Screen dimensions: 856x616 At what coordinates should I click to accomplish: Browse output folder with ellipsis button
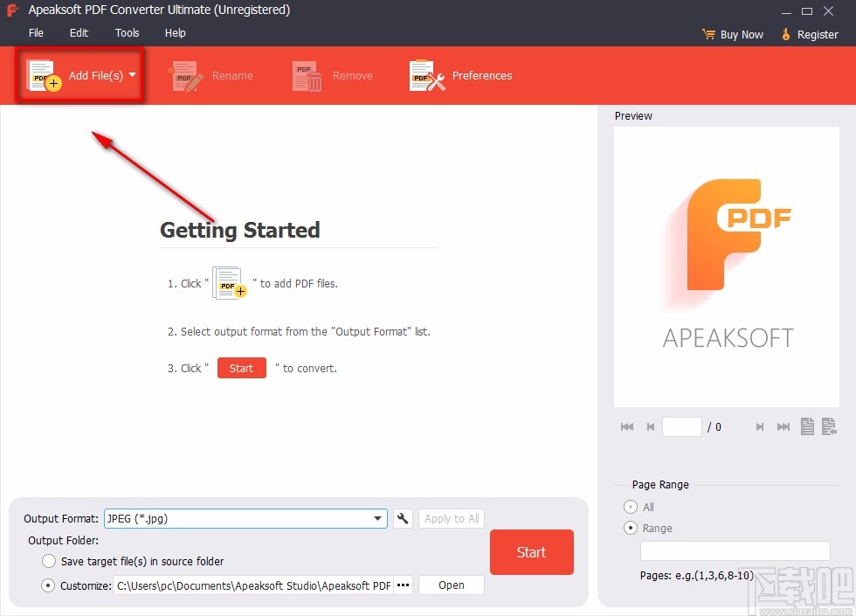[403, 585]
